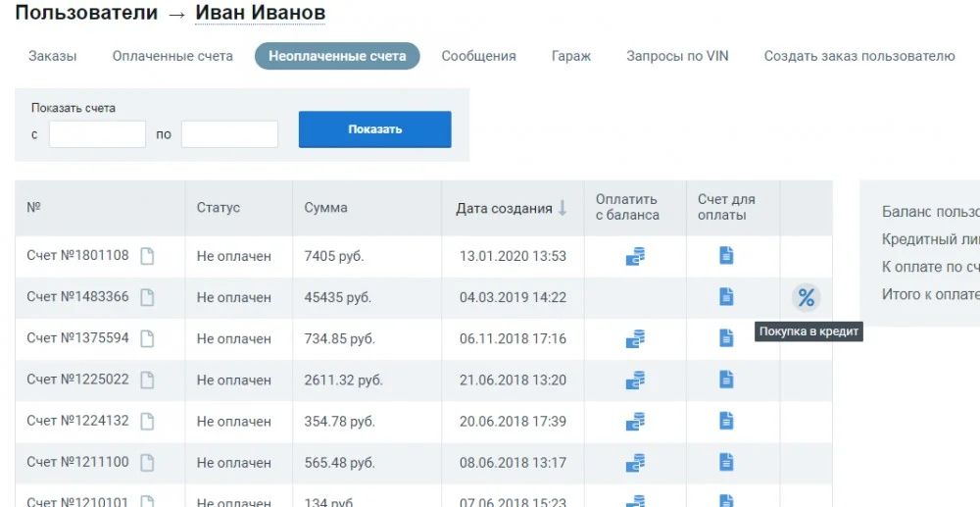This screenshot has height=507, width=980.
Task: Open the Запросы по VIN tab
Action: (677, 56)
